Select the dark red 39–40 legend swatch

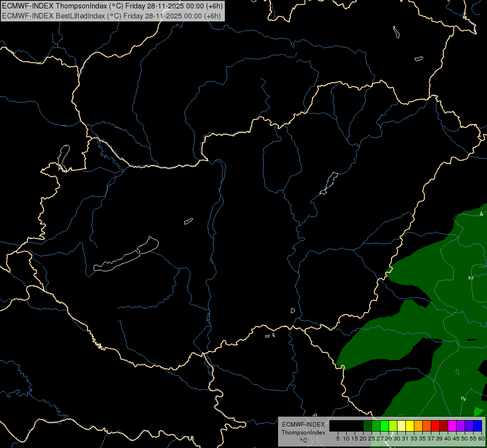point(444,426)
